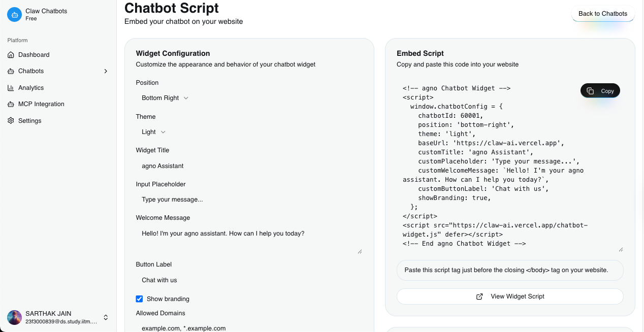Click into the Welcome Message text area
644x332 pixels.
(249, 240)
